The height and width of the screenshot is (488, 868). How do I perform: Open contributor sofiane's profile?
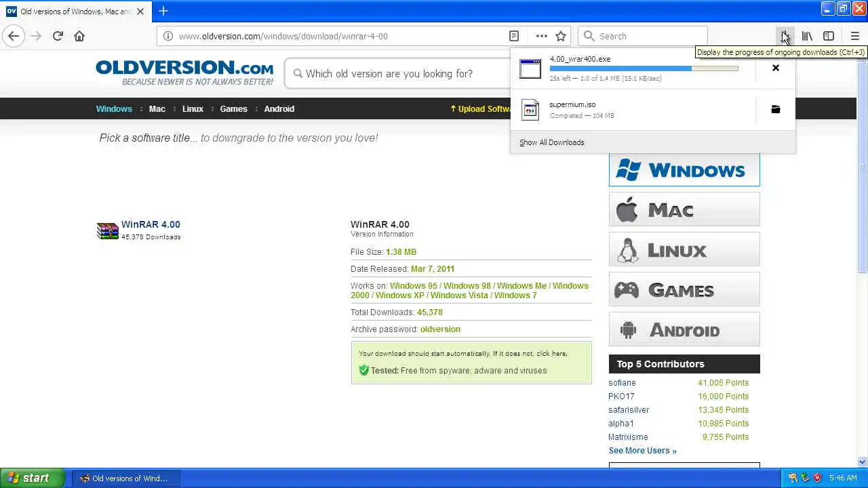(622, 383)
